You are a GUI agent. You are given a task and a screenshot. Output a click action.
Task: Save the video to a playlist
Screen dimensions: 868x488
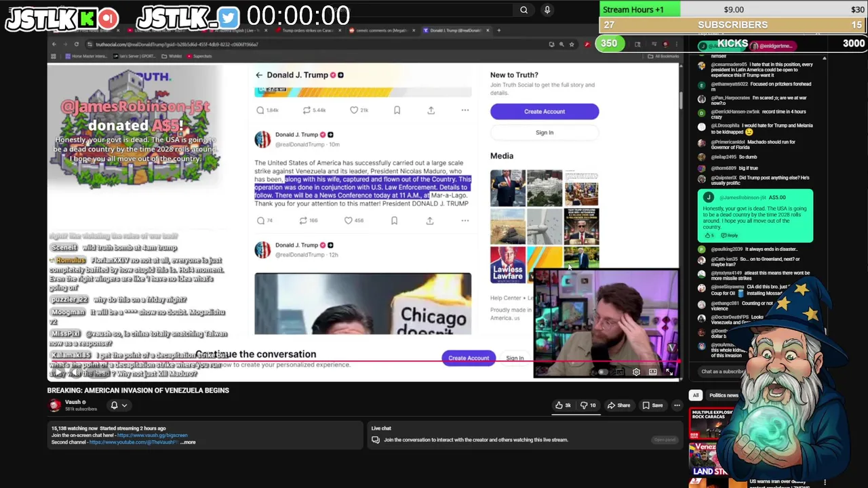[x=652, y=405]
